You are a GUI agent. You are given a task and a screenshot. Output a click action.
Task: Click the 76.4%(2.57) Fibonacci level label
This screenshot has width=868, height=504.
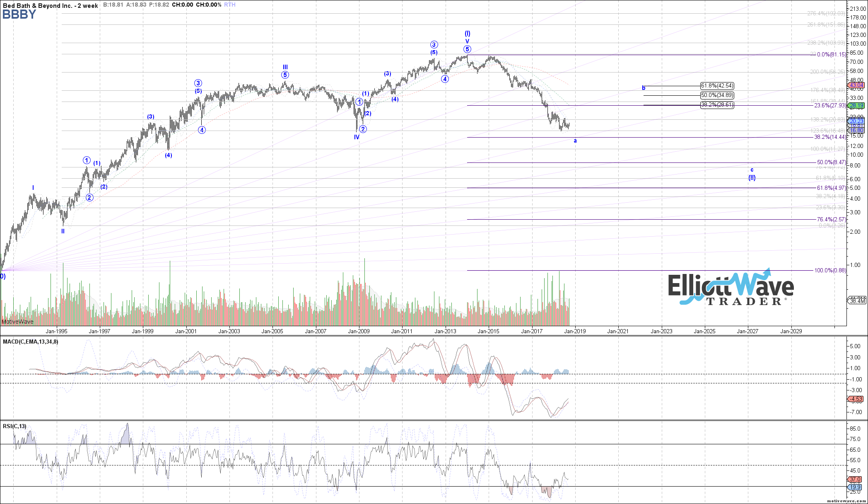(x=831, y=219)
